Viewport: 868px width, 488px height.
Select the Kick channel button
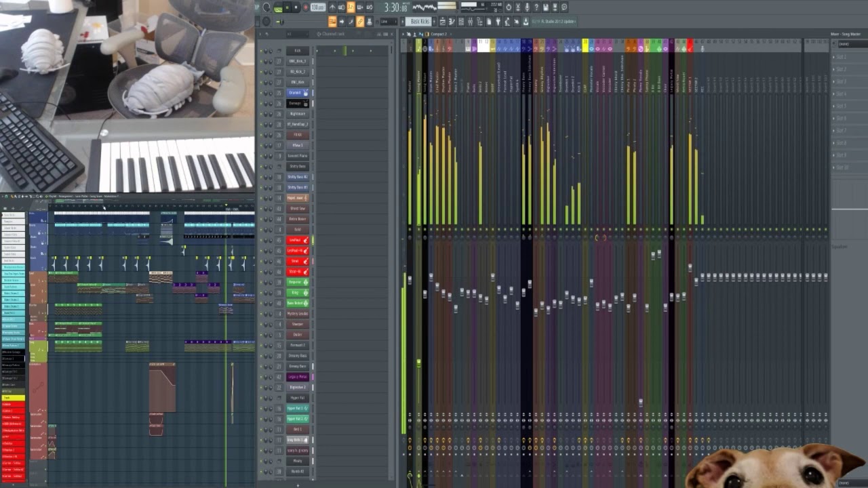(x=297, y=51)
